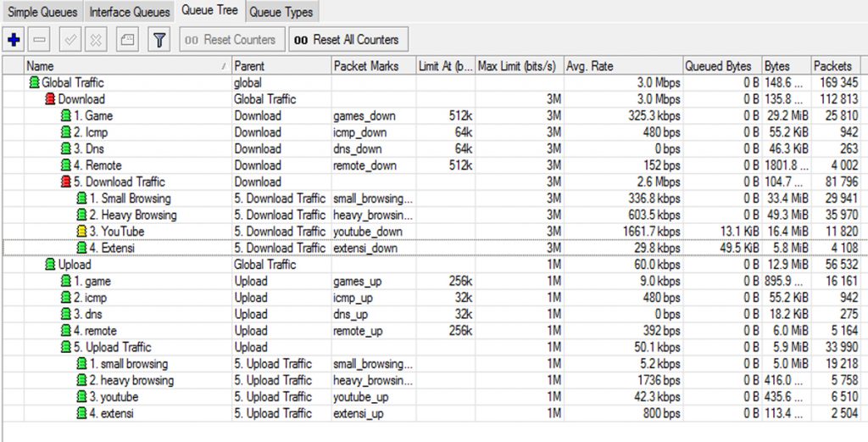Click the 3. dns upload queue icon
This screenshot has width=868, height=442.
coord(66,314)
